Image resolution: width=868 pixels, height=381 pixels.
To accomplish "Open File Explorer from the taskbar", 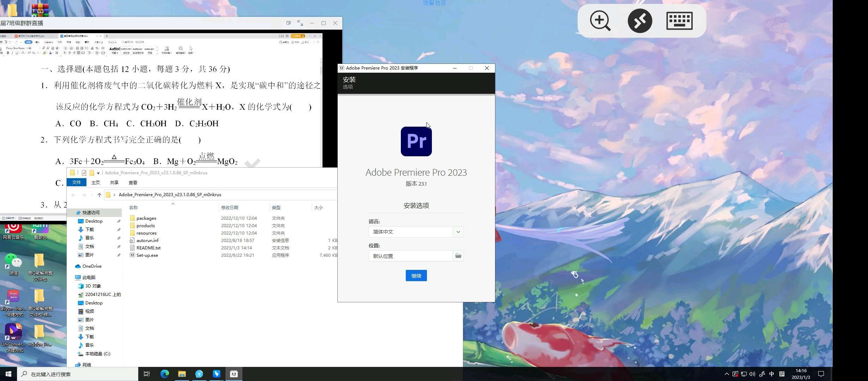I will point(182,374).
